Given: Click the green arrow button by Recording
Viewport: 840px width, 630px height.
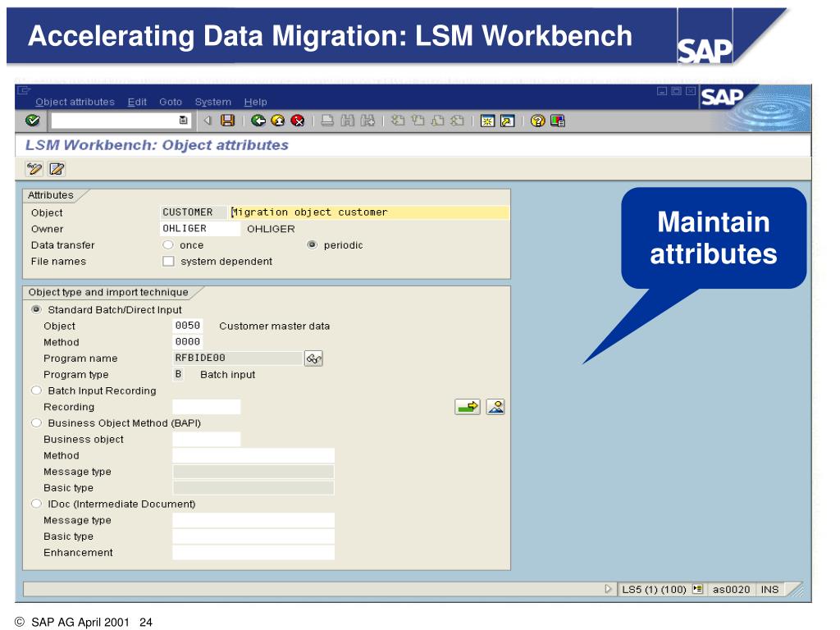Looking at the screenshot, I should 467,407.
